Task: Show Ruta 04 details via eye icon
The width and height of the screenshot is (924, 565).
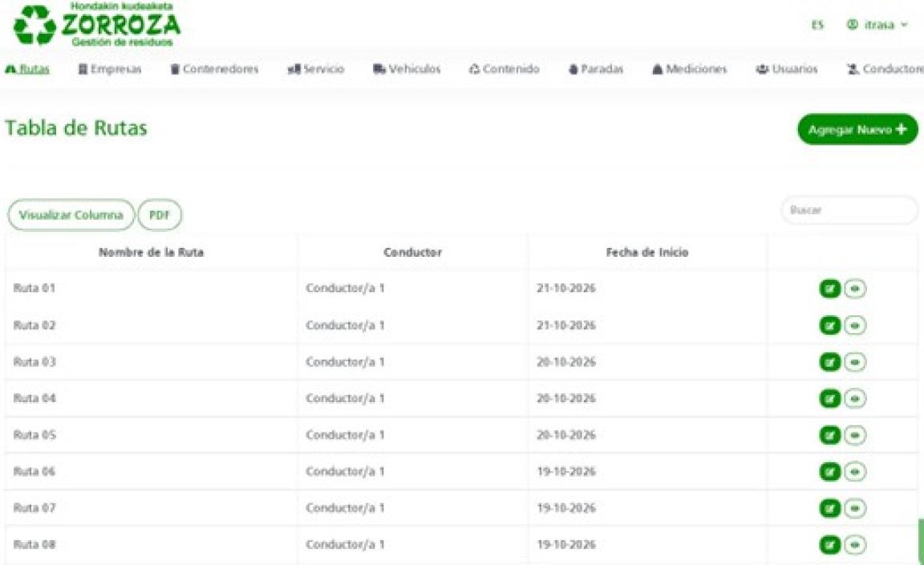Action: tap(855, 398)
